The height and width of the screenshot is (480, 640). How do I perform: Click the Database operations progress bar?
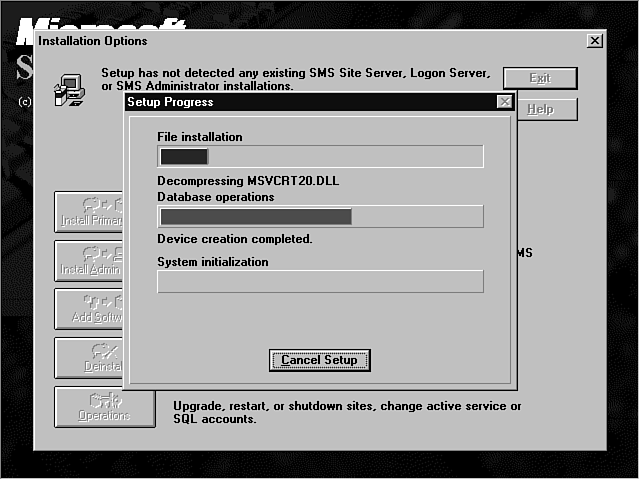pyautogui.click(x=320, y=217)
